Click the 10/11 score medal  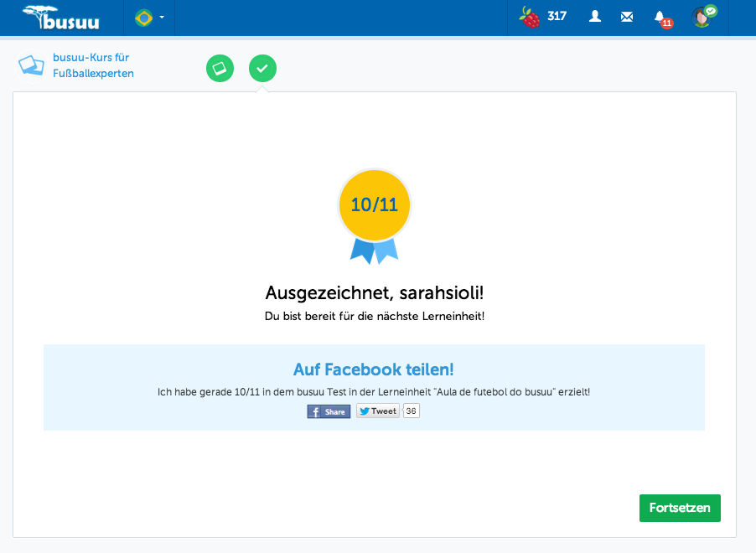click(x=374, y=216)
